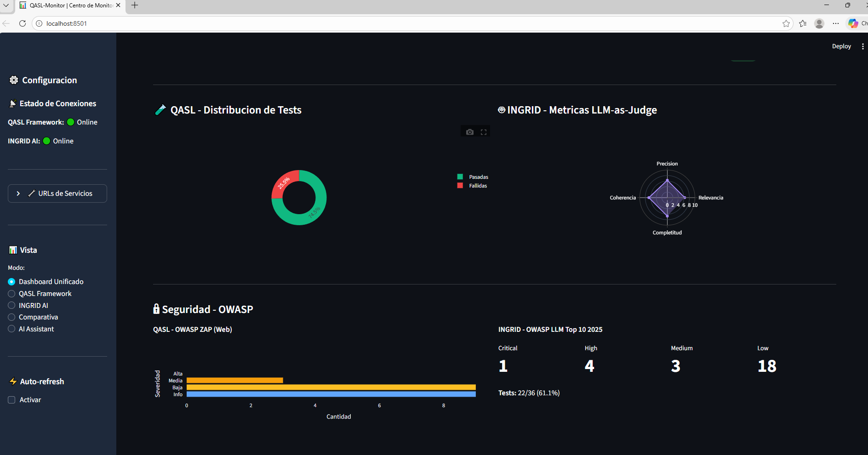Enable the Activar auto-refresh checkbox
The width and height of the screenshot is (868, 455).
tap(11, 400)
